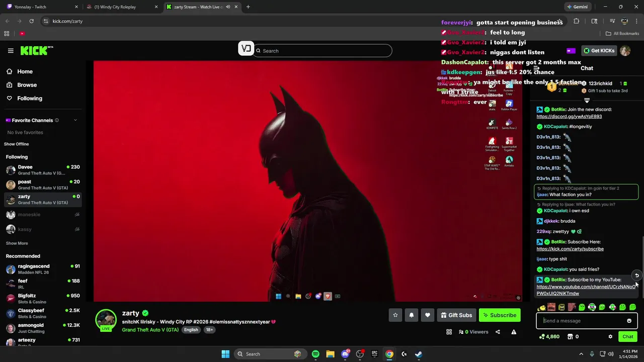Click Show Offline in sidebar
Image resolution: width=644 pixels, height=362 pixels.
(x=17, y=144)
